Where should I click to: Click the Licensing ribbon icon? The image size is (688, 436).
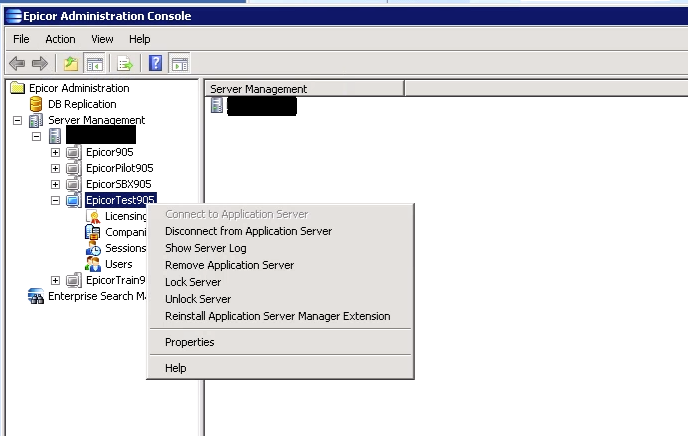click(x=93, y=216)
